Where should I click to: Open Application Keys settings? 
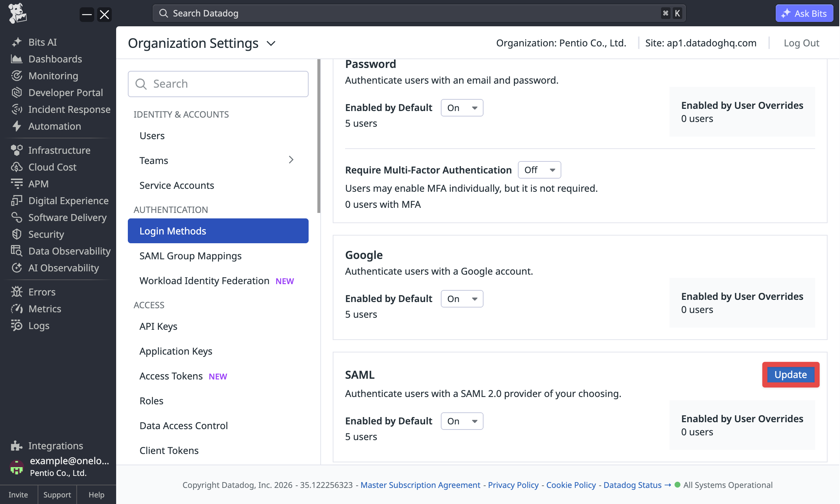coord(218,351)
